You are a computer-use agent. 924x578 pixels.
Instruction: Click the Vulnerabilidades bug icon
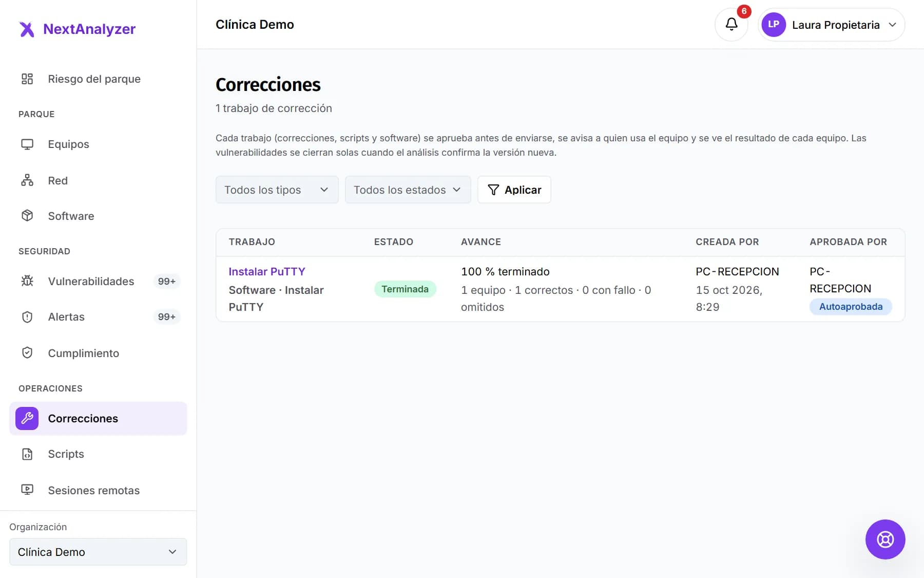pyautogui.click(x=27, y=281)
